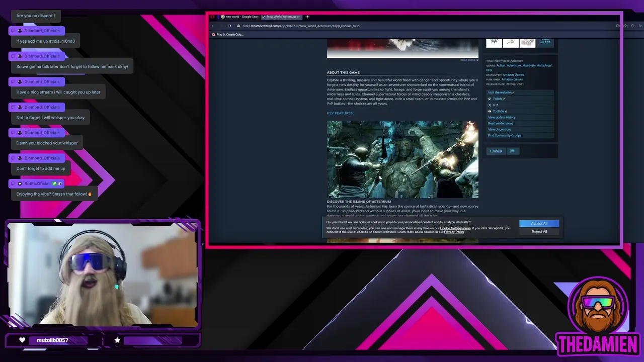Open the 'Privacy Policy' link
This screenshot has width=644, height=362.
point(454,232)
